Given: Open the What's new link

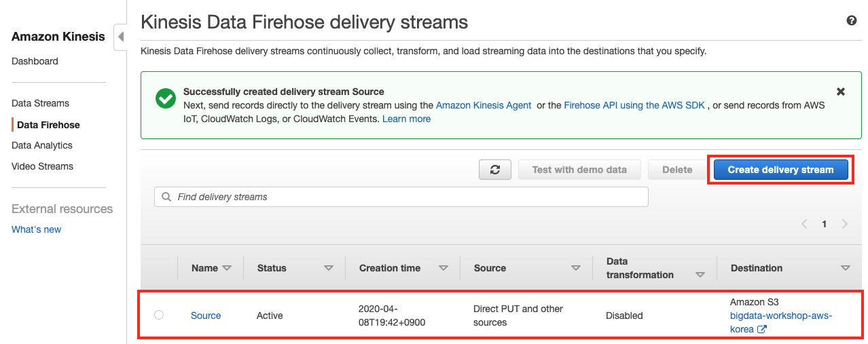Looking at the screenshot, I should click(x=36, y=229).
